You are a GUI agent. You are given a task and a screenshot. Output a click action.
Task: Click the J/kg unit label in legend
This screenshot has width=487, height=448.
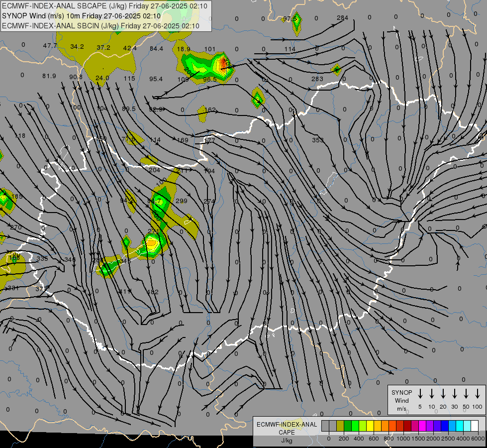[287, 441]
